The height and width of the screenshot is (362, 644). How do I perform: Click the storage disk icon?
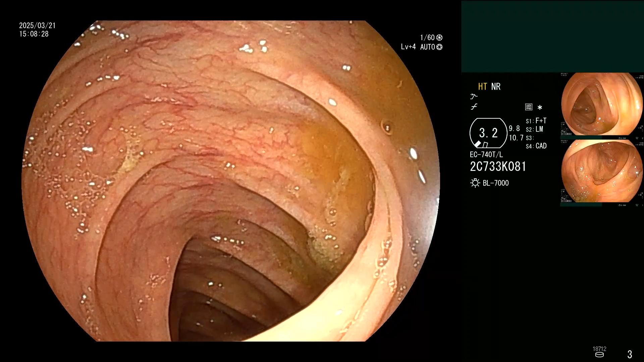click(x=599, y=355)
